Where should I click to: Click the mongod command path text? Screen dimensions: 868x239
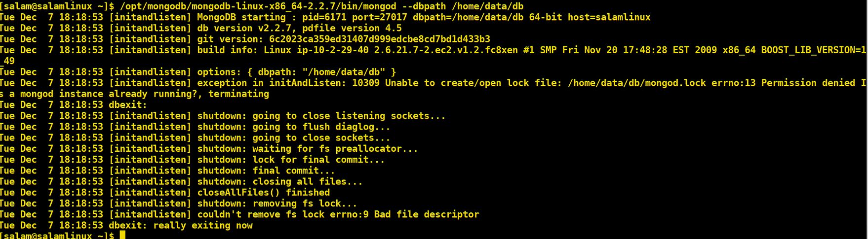coord(258,6)
